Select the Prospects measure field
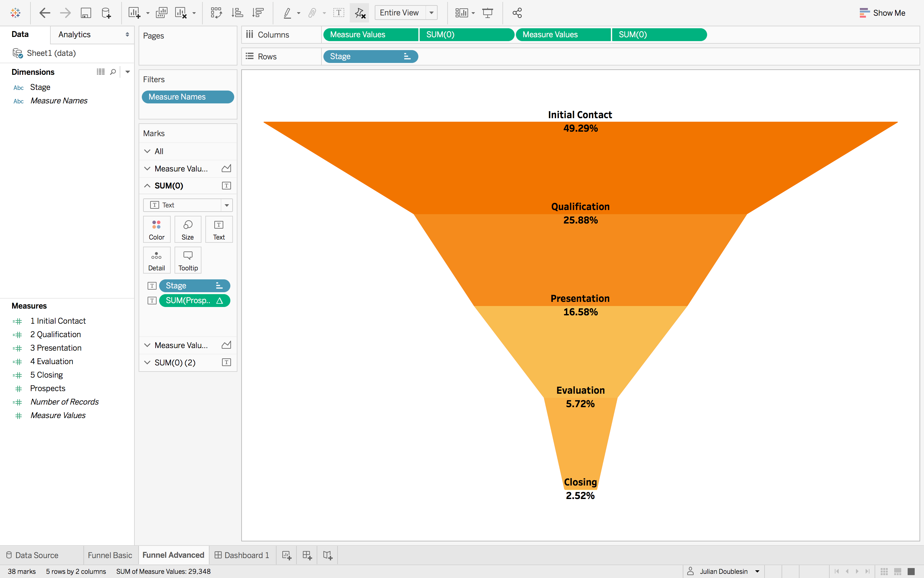Screen dimensions: 924x578 tap(48, 389)
